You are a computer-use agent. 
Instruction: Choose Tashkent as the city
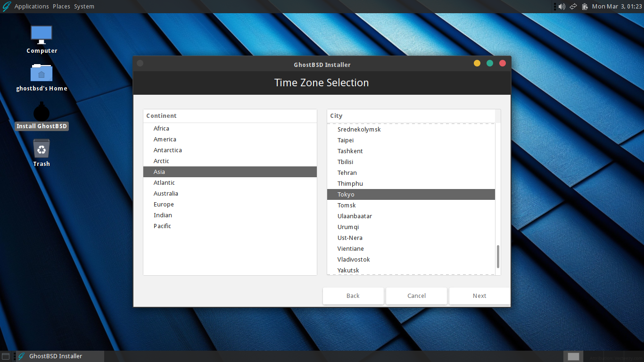pos(411,151)
